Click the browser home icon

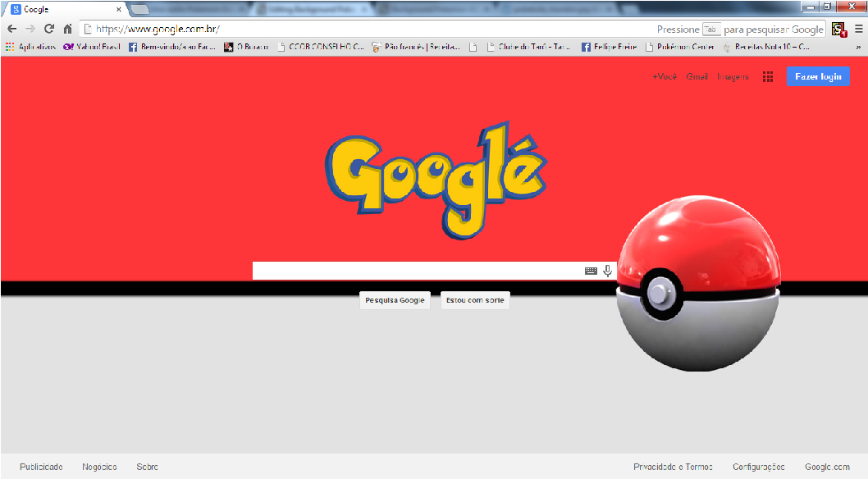[x=67, y=26]
